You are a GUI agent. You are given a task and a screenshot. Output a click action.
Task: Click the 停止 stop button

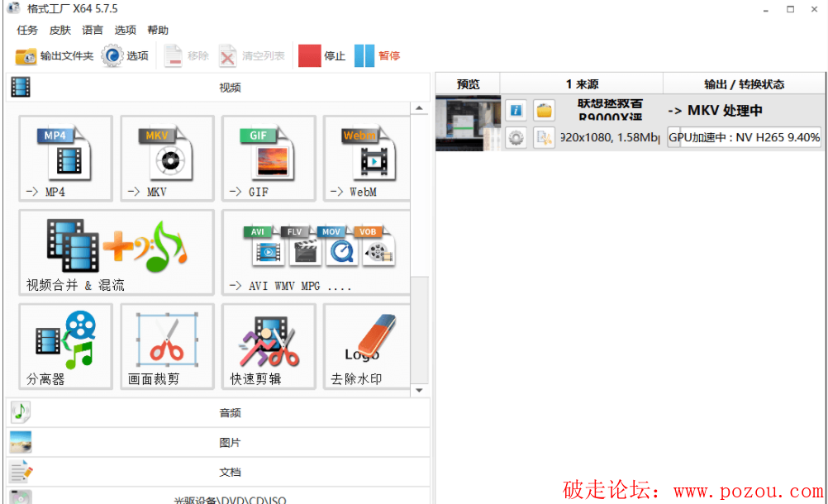[x=322, y=56]
